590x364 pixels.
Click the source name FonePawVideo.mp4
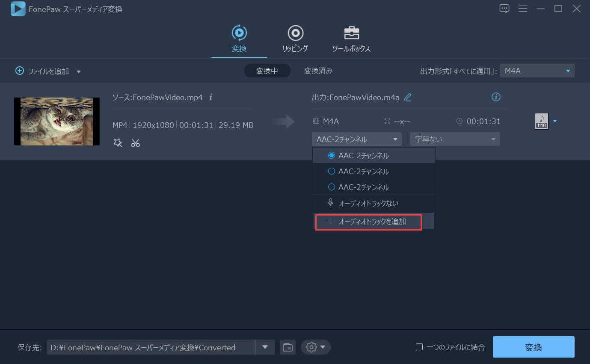pos(167,97)
